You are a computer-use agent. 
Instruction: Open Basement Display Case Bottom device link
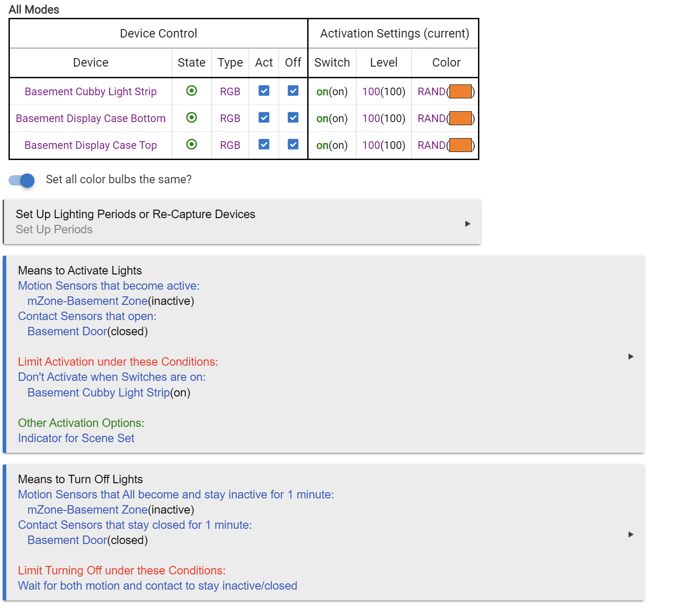click(90, 118)
